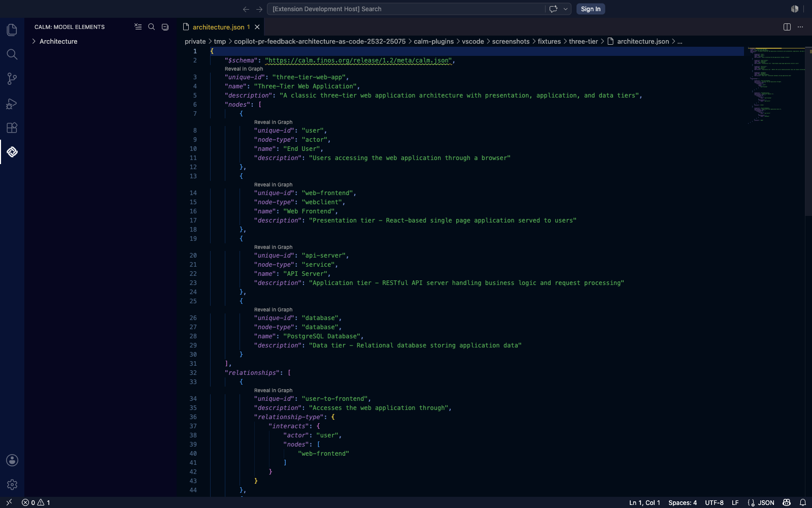Screen dimensions: 812x508
Task: Collapse all in Model Elements panel
Action: coord(165,27)
